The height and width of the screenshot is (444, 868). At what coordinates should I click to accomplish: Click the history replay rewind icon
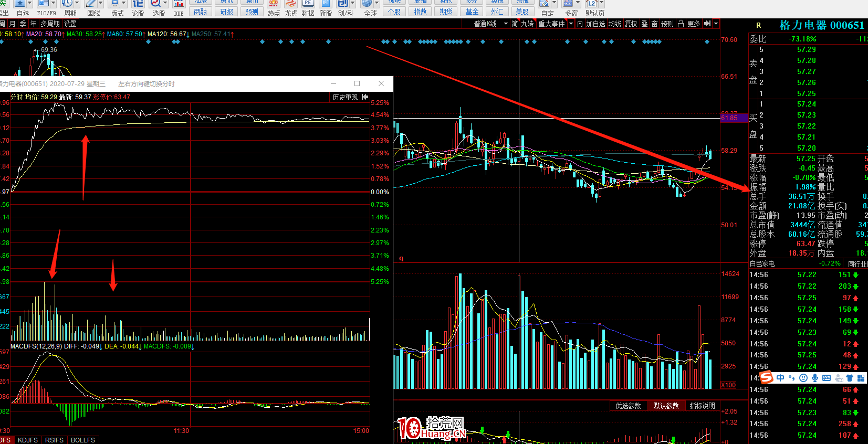pos(365,97)
